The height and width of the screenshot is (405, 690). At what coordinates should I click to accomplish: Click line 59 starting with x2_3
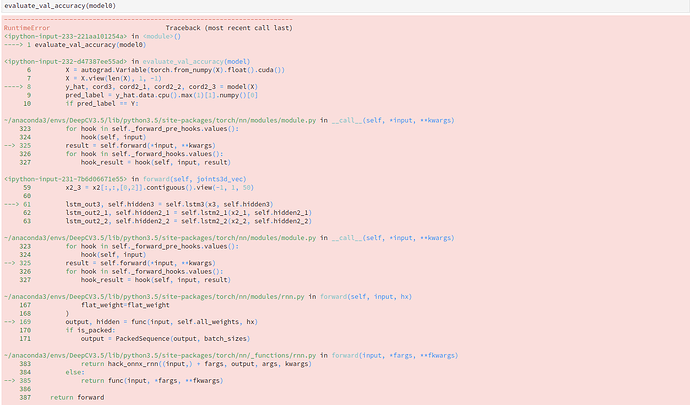[x=139, y=187]
